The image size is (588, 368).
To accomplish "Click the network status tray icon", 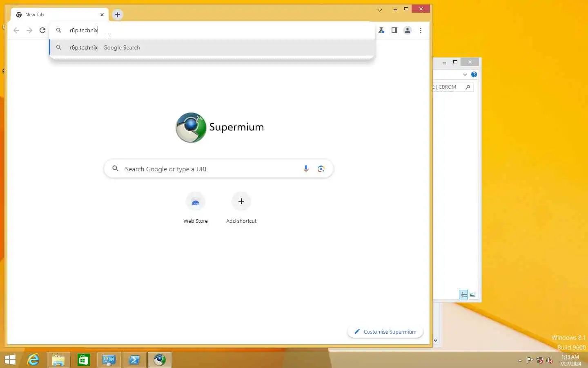I will [x=539, y=360].
